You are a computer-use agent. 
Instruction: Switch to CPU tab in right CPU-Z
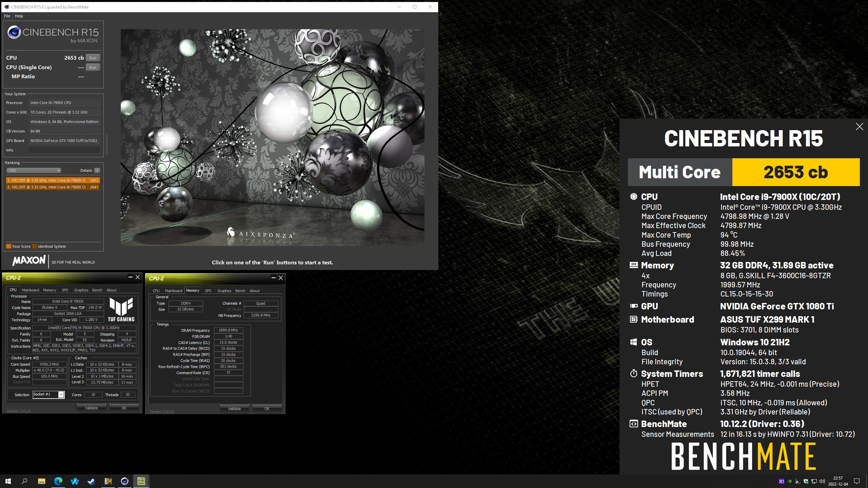[x=156, y=291]
